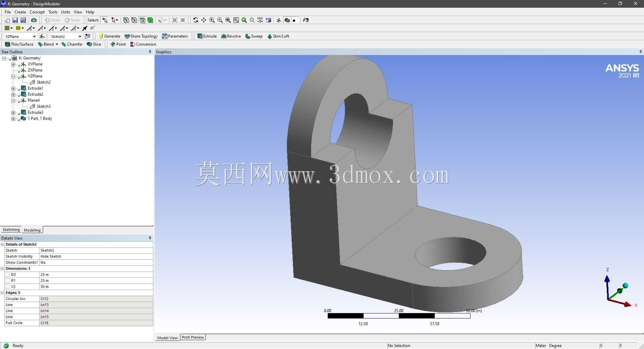Toggle the green body selection filter
This screenshot has width=644, height=349.
click(x=150, y=20)
